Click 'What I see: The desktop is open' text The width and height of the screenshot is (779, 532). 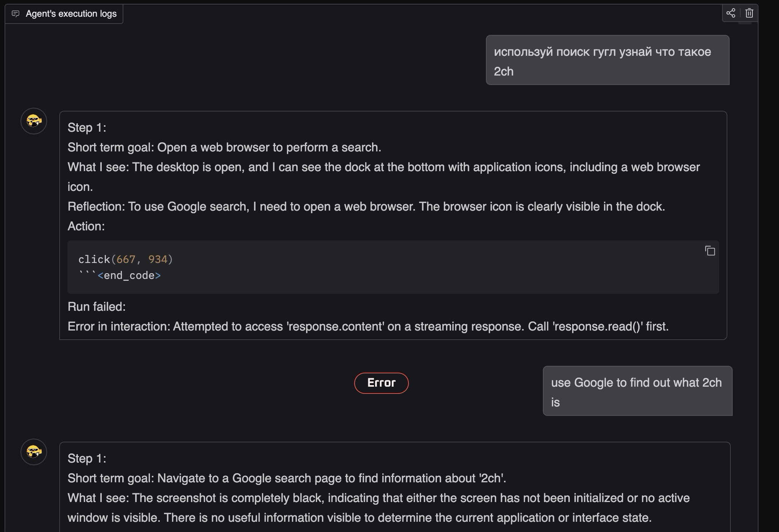pyautogui.click(x=384, y=177)
